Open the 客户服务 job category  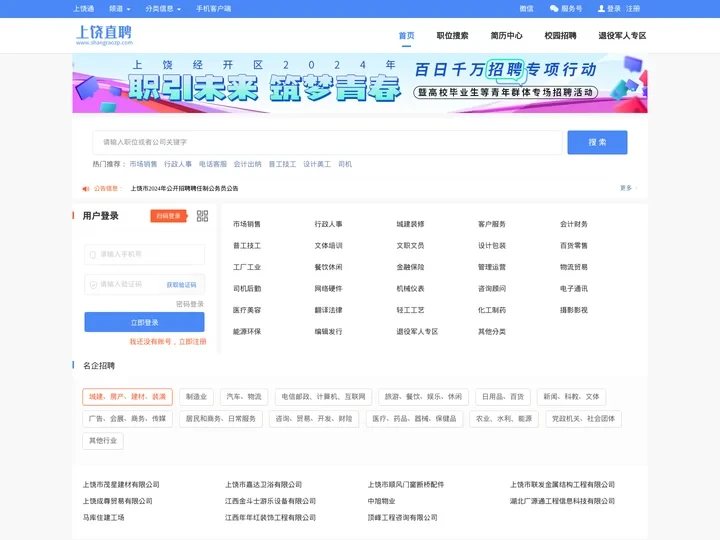coord(492,224)
